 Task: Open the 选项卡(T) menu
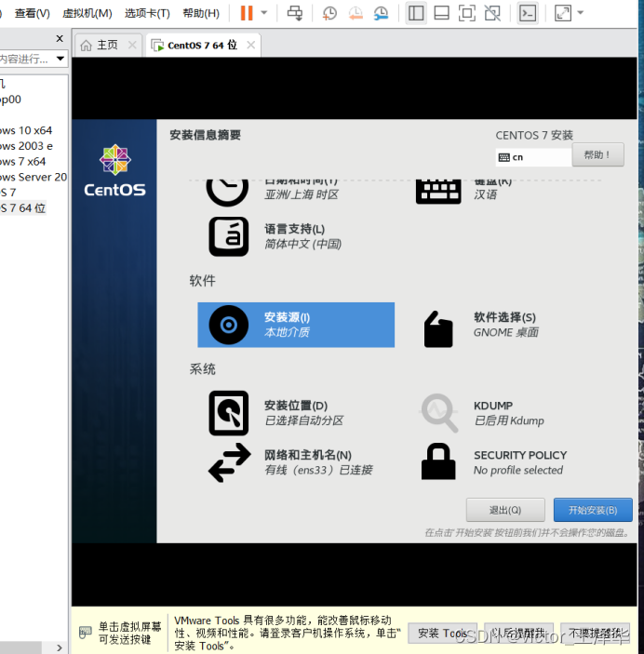click(147, 13)
